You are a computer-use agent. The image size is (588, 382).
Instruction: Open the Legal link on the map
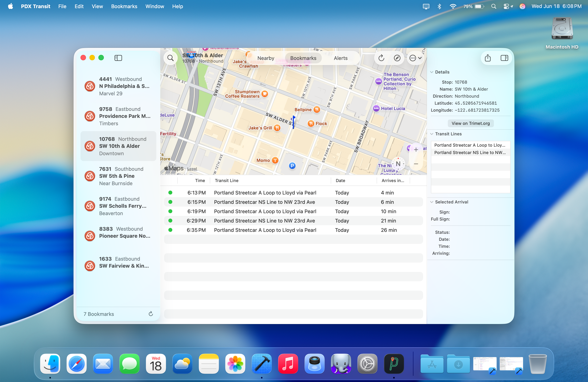(192, 169)
